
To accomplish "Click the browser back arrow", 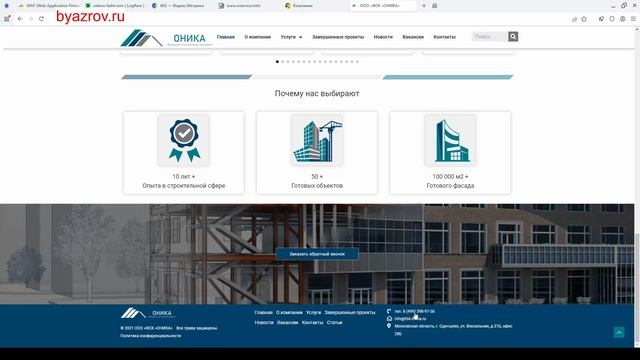I will [20, 19].
